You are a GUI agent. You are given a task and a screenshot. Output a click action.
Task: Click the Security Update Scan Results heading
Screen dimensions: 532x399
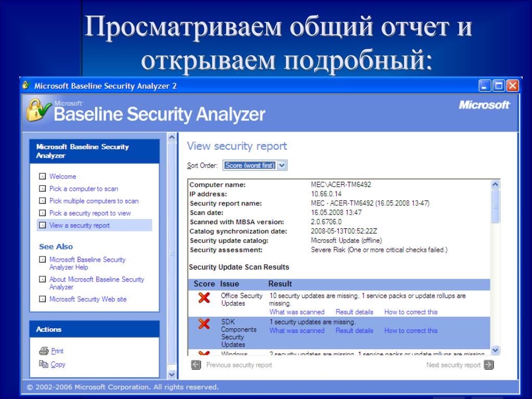click(239, 267)
